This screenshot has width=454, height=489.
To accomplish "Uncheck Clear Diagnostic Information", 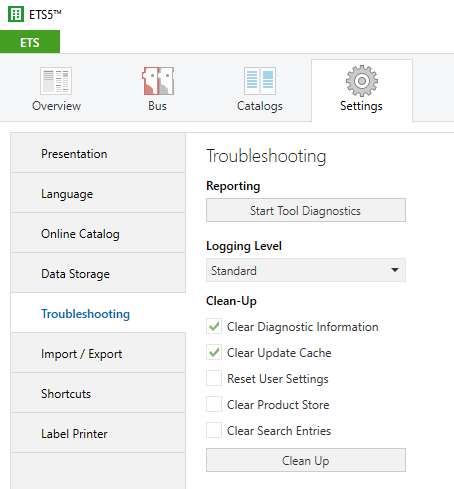I will tap(214, 326).
